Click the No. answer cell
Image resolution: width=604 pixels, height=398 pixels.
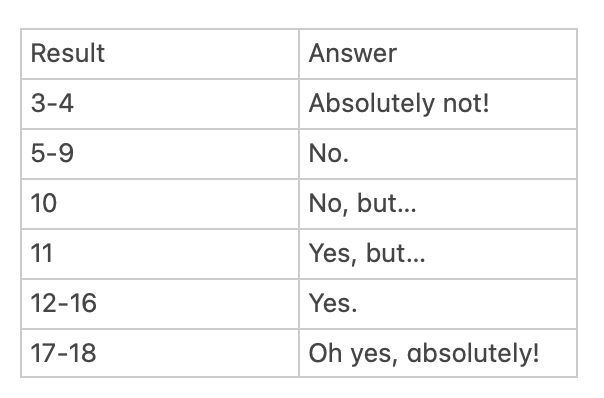(438, 154)
